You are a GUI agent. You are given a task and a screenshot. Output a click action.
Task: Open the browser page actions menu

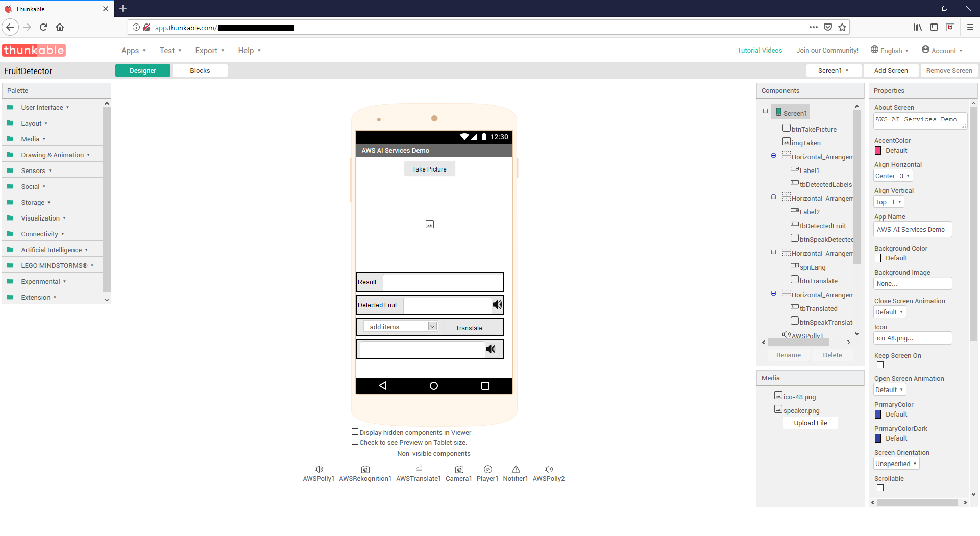point(814,27)
